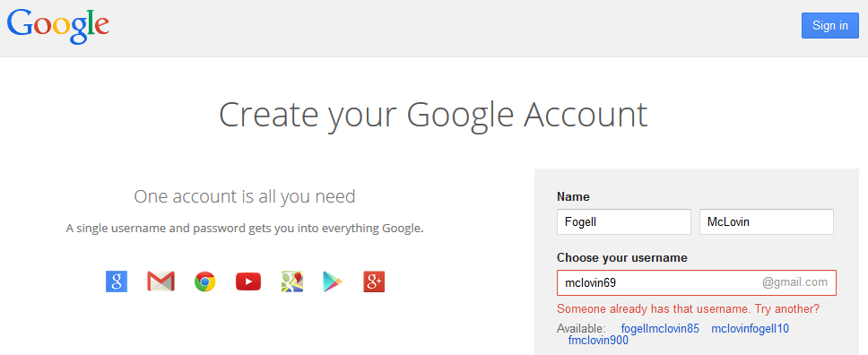Viewport: 868px width, 355px height.
Task: Click the 'Create your Google Account' heading
Action: pyautogui.click(x=433, y=114)
